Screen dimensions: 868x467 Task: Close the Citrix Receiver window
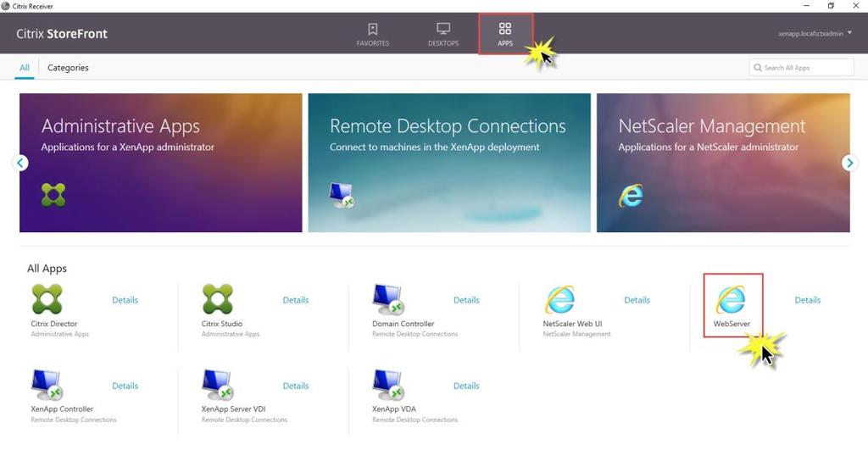click(x=856, y=6)
